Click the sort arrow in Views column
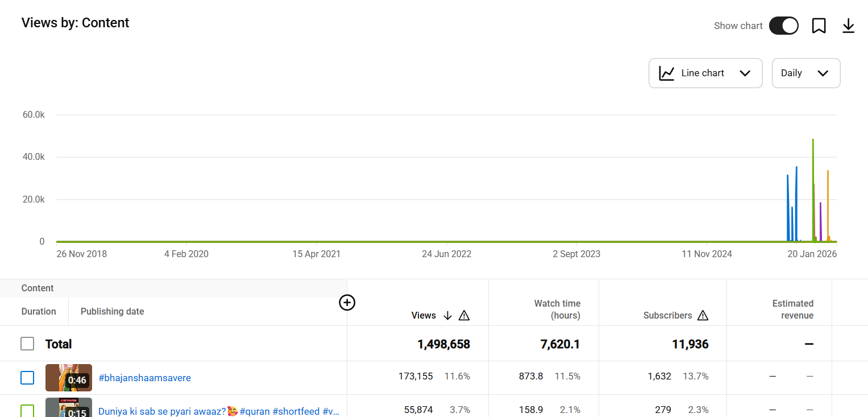Viewport: 868px width, 417px height. [447, 316]
